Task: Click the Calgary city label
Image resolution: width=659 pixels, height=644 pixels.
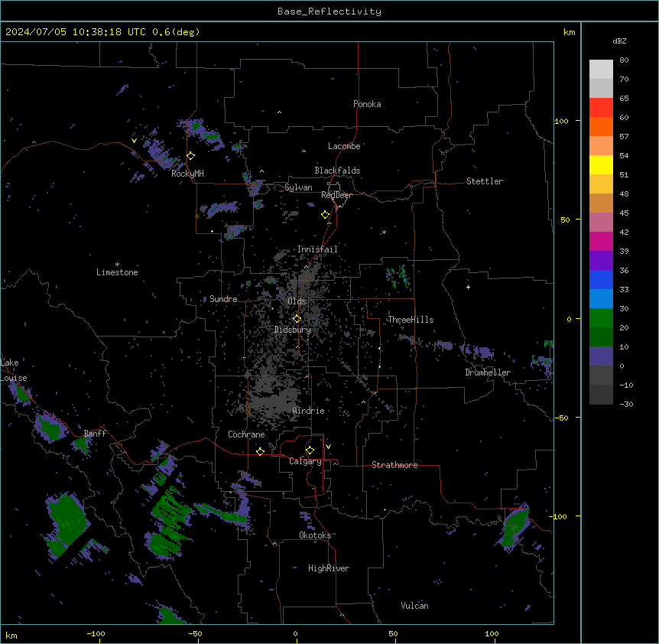Action: click(x=306, y=461)
